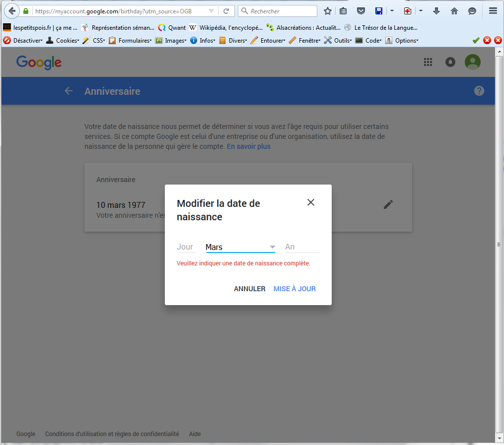The width and height of the screenshot is (504, 445).
Task: Open Google notifications bell icon
Action: 450,62
